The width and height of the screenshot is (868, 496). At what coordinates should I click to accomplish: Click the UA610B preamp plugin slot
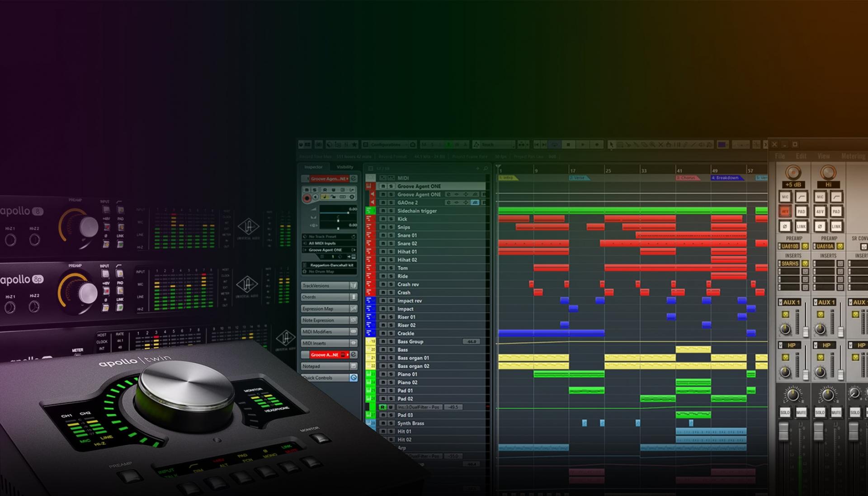790,246
